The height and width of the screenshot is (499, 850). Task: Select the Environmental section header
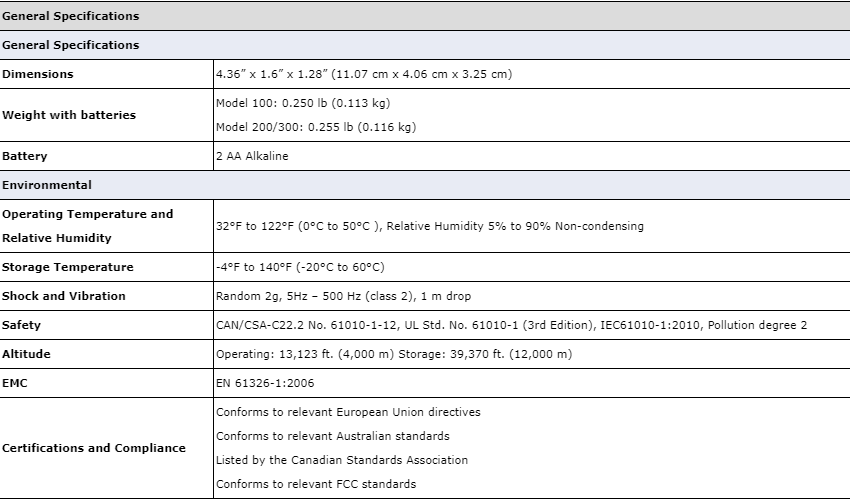click(x=425, y=185)
